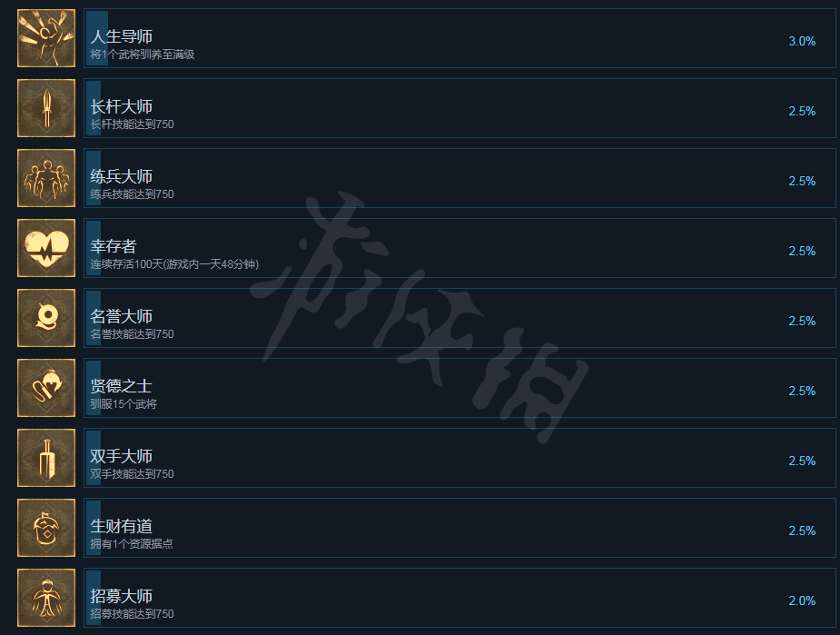Click the 名誉大师 row percentage 2.5%
The height and width of the screenshot is (635, 840).
(x=802, y=321)
